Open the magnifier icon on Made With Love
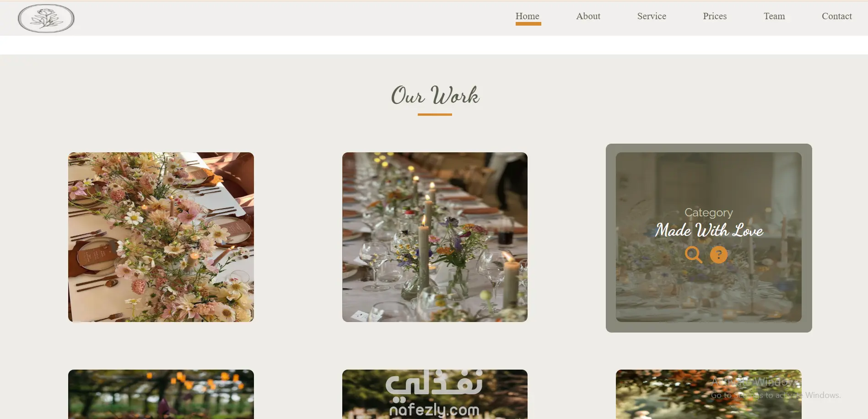Viewport: 868px width, 419px height. (x=693, y=255)
